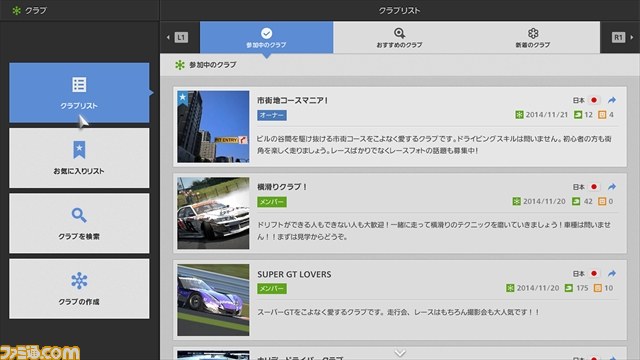Screen dimensions: 640x360
Task: Click favorite star badge on city course thumbnail
Action: (x=182, y=98)
